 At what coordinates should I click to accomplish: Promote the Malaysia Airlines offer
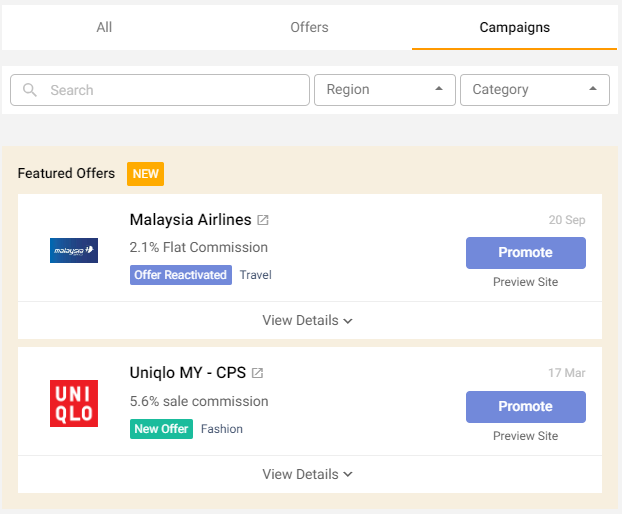pyautogui.click(x=525, y=253)
